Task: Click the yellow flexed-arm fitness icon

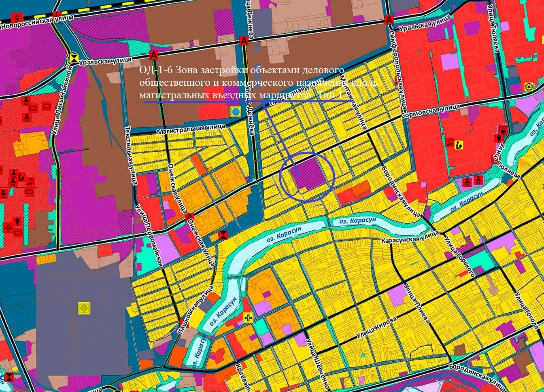Action: pyautogui.click(x=459, y=144)
